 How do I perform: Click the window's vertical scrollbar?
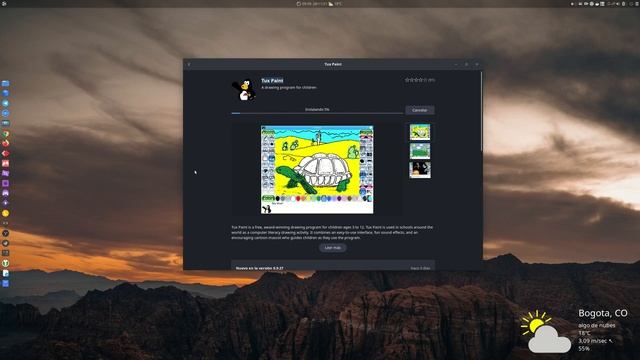coord(482,111)
